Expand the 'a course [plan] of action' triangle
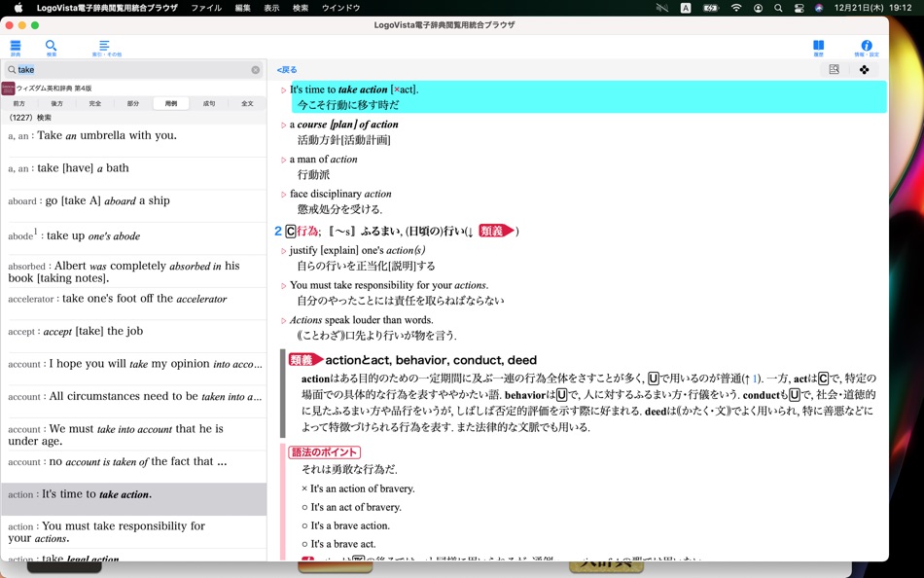This screenshot has width=924, height=578. click(x=283, y=126)
